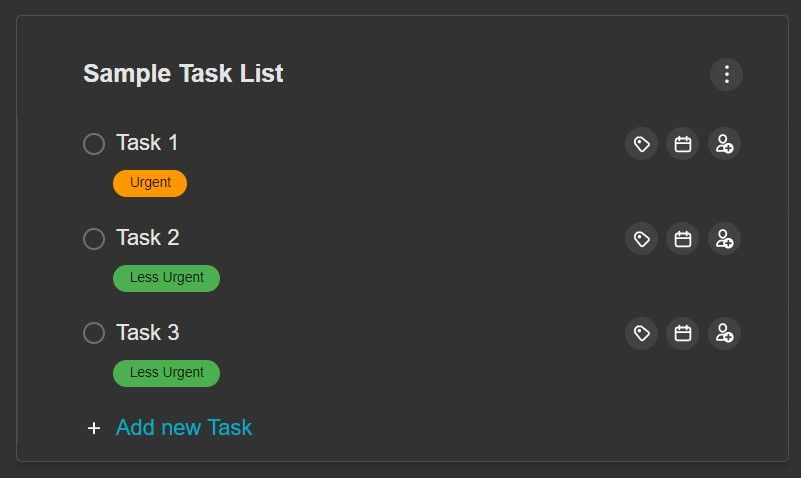Add a tag to Task 3
The width and height of the screenshot is (801, 478).
point(642,333)
